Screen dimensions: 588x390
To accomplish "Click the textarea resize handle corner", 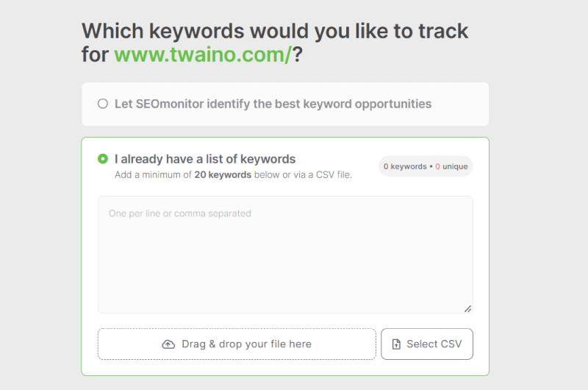I will 467,309.
